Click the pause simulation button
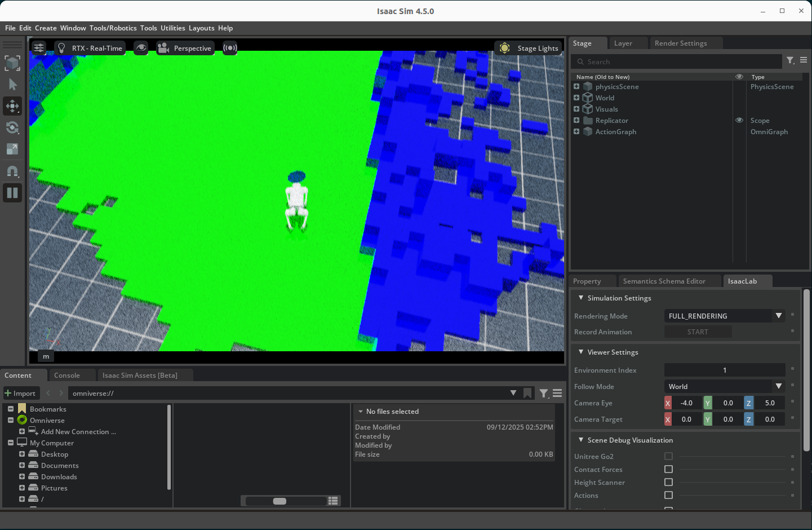The height and width of the screenshot is (530, 812). [x=12, y=193]
